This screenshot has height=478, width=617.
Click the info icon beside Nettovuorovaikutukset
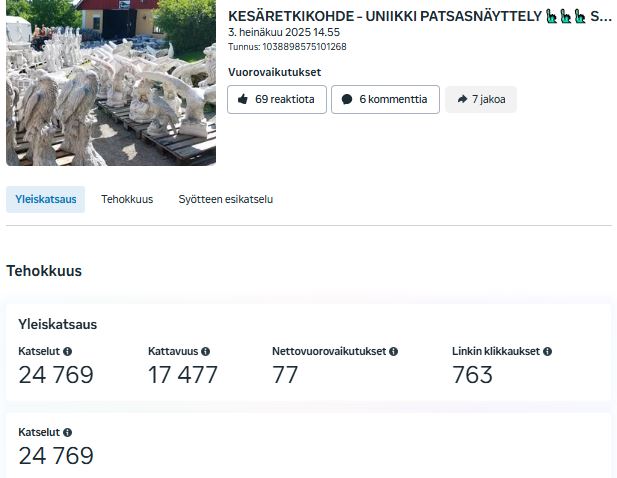394,352
